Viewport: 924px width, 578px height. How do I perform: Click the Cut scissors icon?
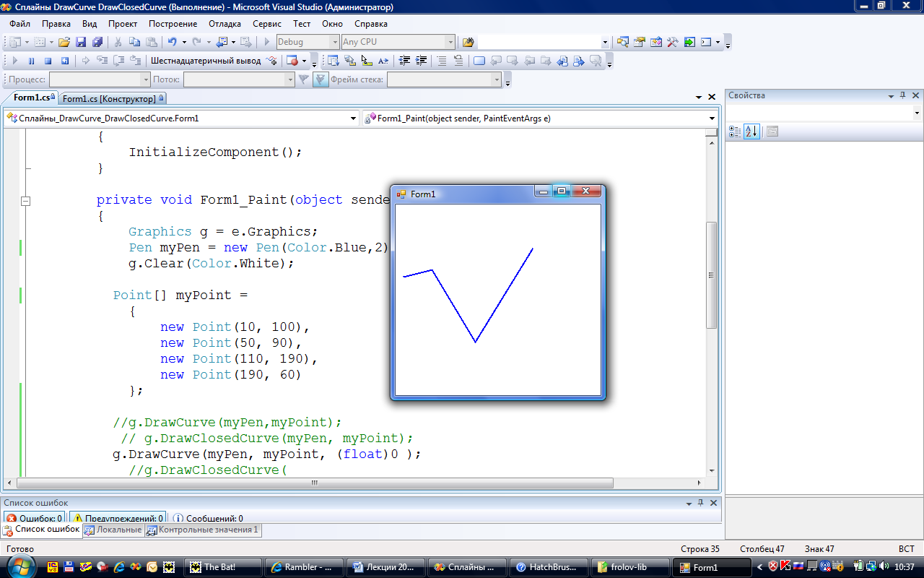(x=118, y=42)
